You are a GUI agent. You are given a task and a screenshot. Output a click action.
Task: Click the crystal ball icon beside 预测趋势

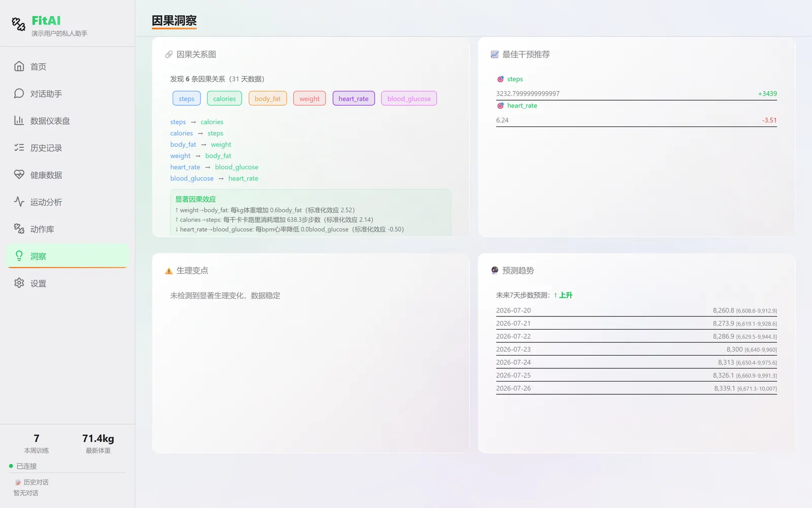coord(495,270)
